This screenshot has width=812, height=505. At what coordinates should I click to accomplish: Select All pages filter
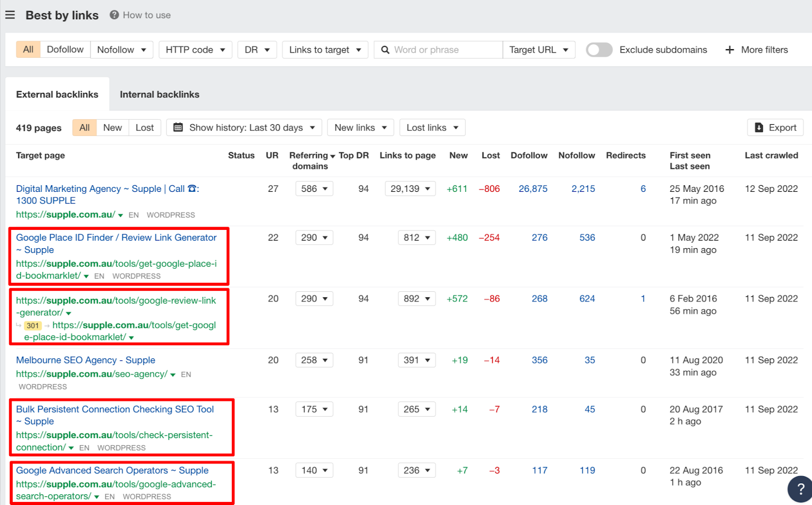[x=84, y=127]
